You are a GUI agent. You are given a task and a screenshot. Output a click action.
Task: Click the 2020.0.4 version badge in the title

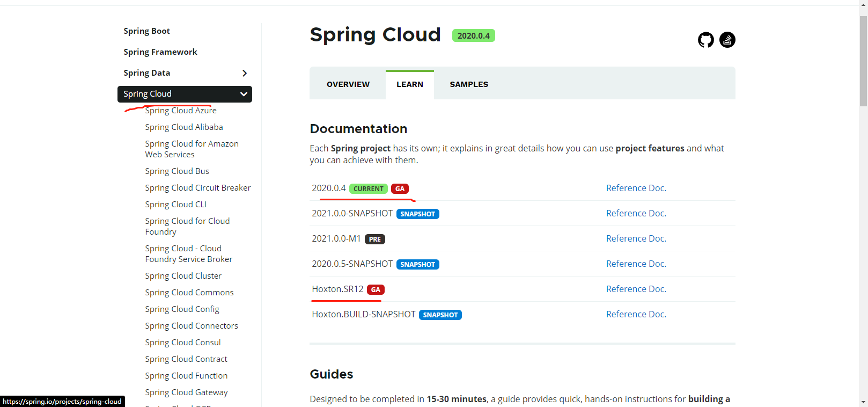(474, 35)
